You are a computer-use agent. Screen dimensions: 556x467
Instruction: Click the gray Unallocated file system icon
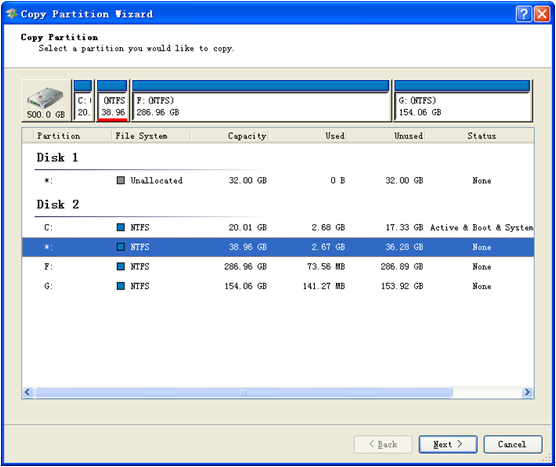[121, 180]
